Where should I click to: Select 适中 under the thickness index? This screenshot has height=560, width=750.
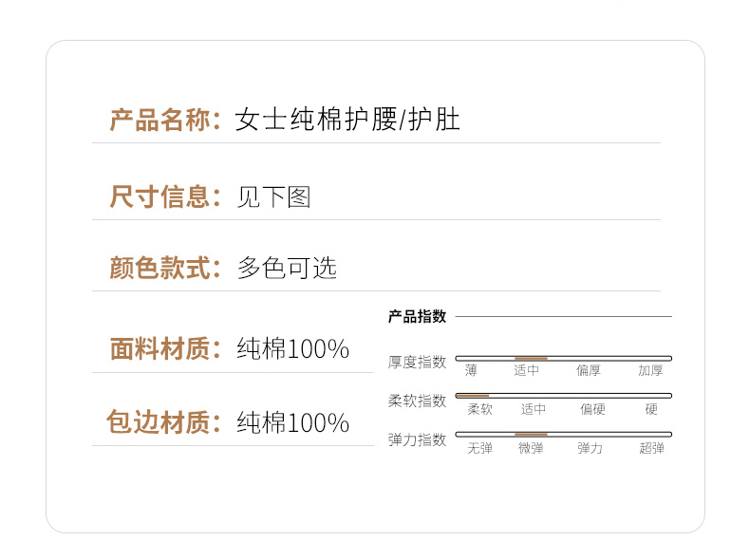point(527,370)
